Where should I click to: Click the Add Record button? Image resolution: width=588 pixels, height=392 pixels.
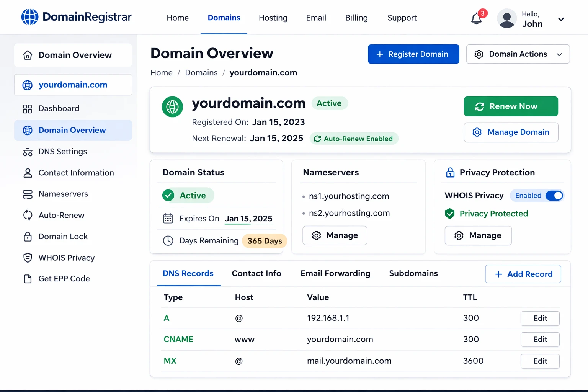point(523,274)
